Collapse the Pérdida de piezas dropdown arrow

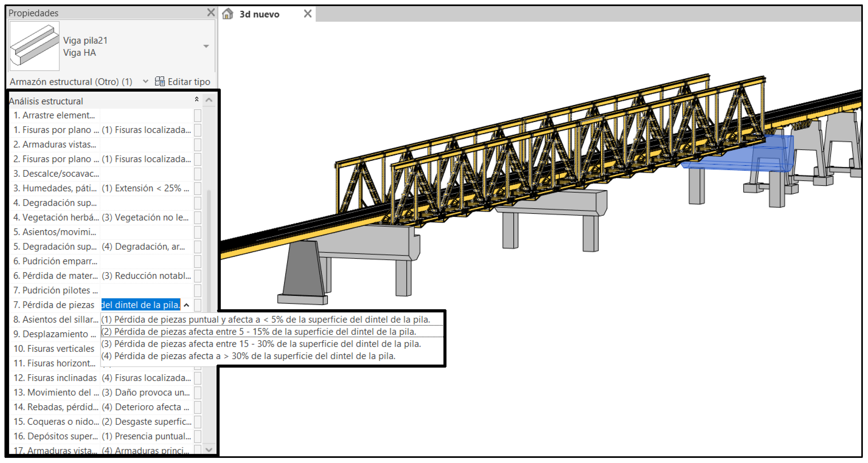click(186, 305)
